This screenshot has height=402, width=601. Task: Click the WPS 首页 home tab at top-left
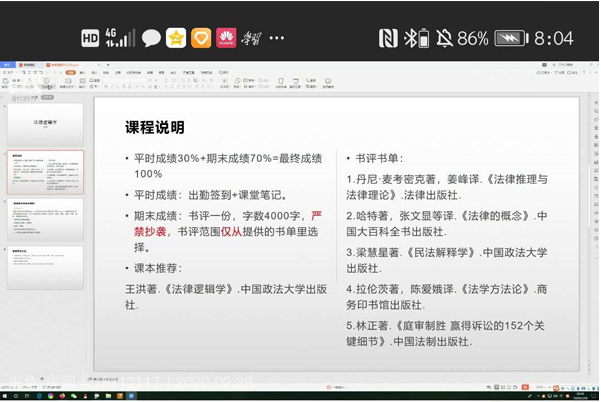(8, 64)
